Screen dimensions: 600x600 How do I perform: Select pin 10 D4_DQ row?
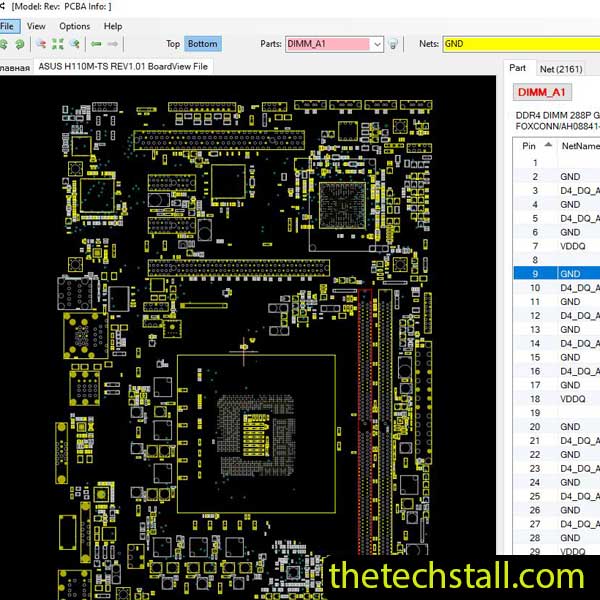click(557, 288)
